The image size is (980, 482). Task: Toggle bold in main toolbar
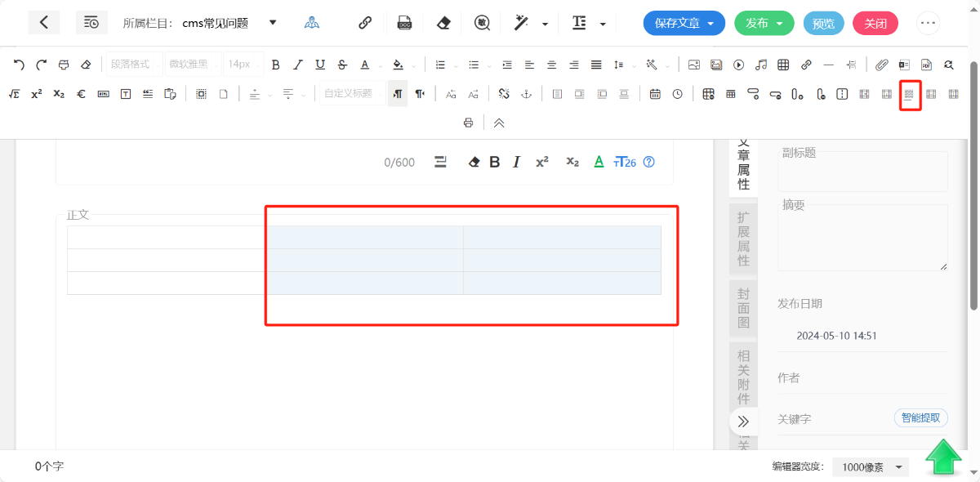[276, 65]
